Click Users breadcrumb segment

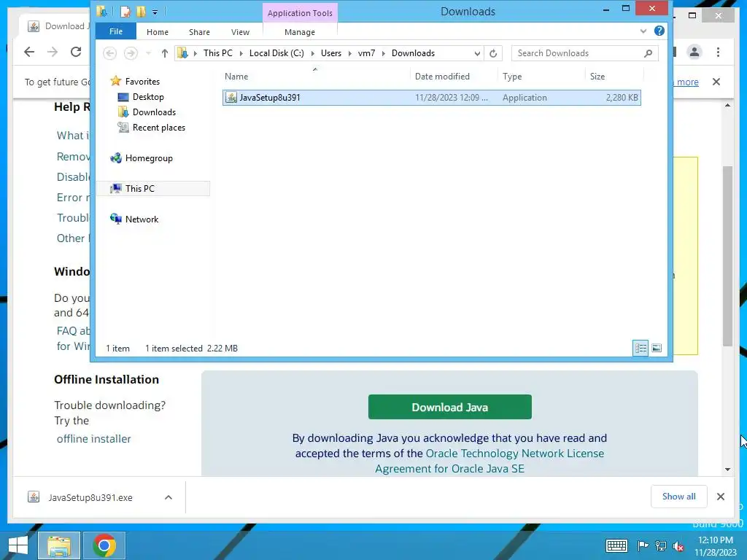click(x=331, y=53)
